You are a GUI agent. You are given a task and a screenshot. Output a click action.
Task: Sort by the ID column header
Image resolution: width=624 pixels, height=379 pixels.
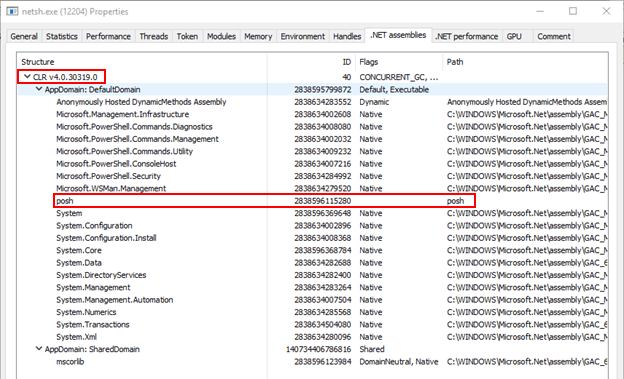311,62
